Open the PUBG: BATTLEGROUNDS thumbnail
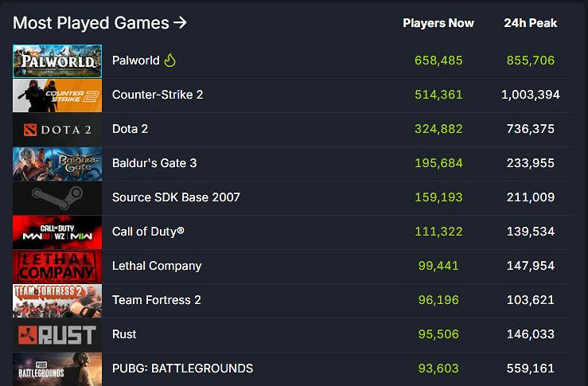The width and height of the screenshot is (588, 386). click(x=57, y=368)
